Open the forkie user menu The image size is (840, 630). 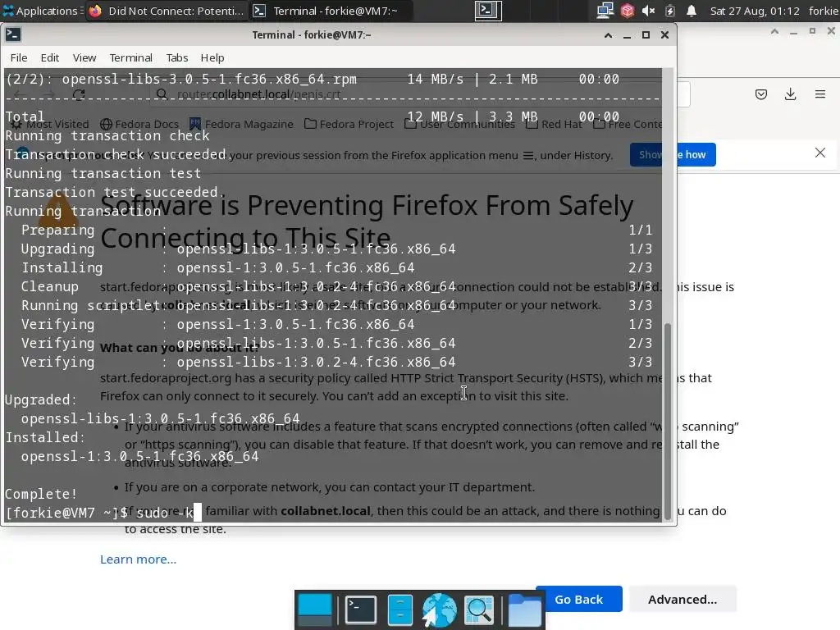tap(824, 11)
